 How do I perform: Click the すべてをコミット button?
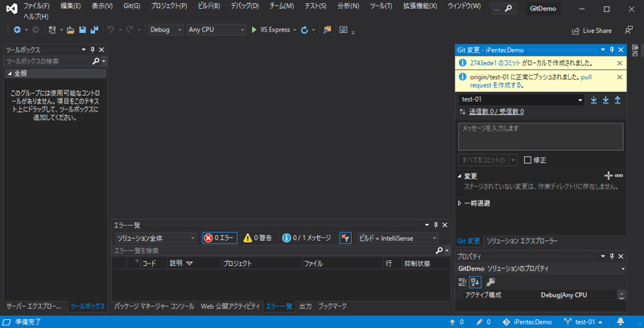tap(484, 160)
